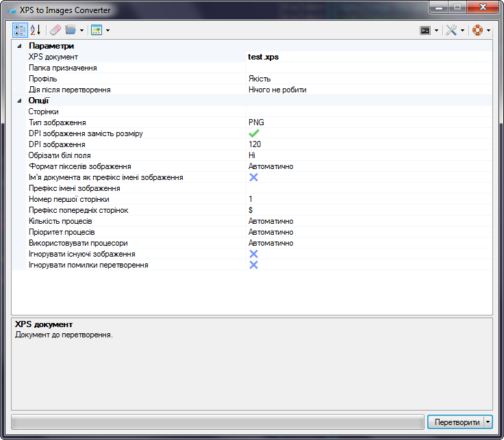Minimize the converter window
The width and height of the screenshot is (504, 440).
(x=439, y=8)
